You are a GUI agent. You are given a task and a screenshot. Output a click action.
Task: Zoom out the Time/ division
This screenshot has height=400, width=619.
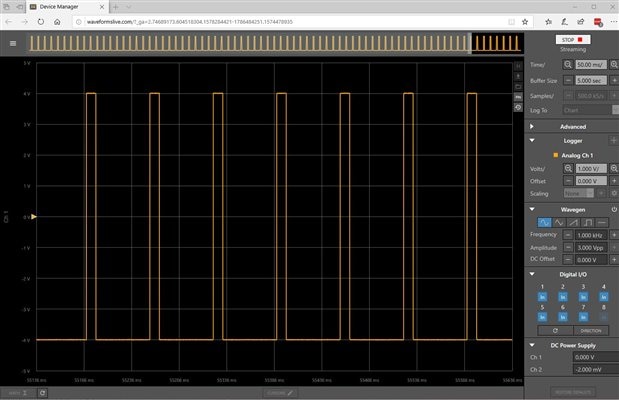[567, 63]
